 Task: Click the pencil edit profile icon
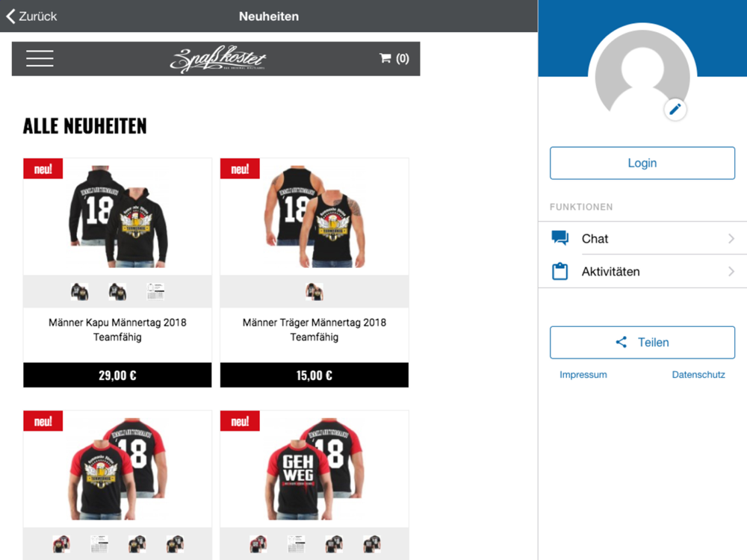click(675, 110)
